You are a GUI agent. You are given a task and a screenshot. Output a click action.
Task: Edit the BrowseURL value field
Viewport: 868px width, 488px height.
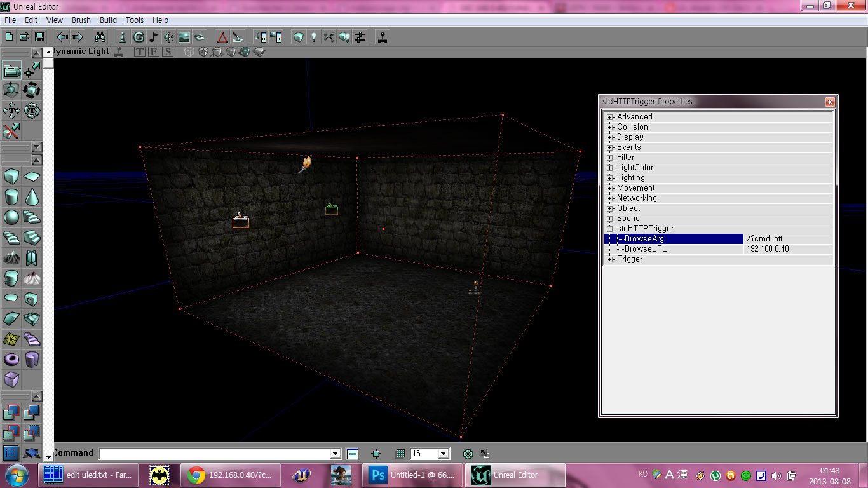788,249
